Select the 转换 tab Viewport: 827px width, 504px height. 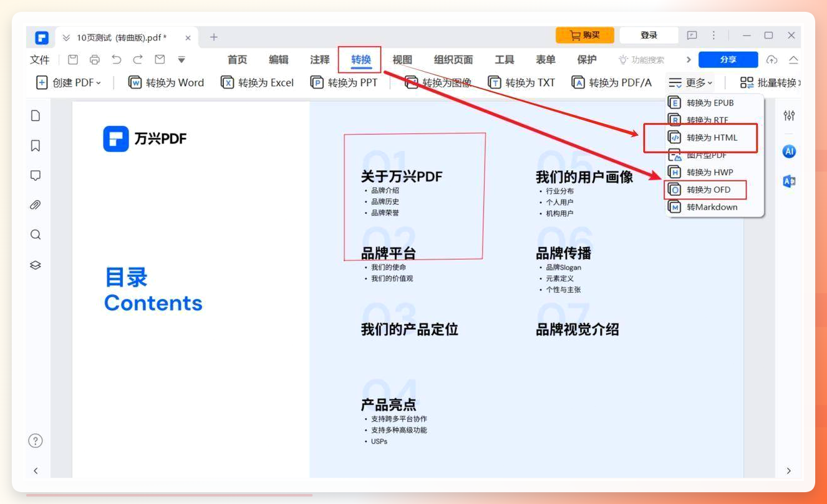click(360, 60)
